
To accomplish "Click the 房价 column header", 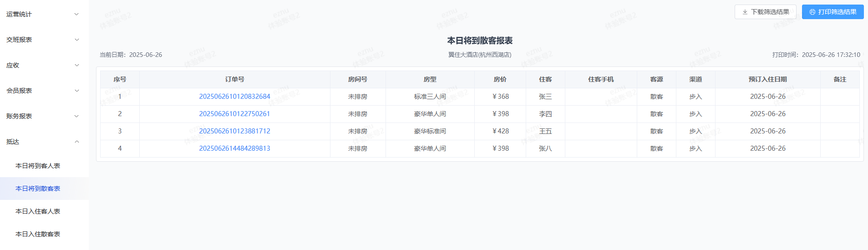I will pos(500,79).
